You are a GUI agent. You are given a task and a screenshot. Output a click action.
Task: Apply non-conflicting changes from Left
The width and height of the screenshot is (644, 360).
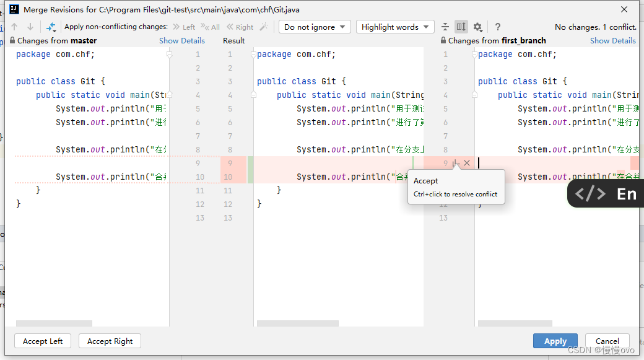tap(184, 27)
